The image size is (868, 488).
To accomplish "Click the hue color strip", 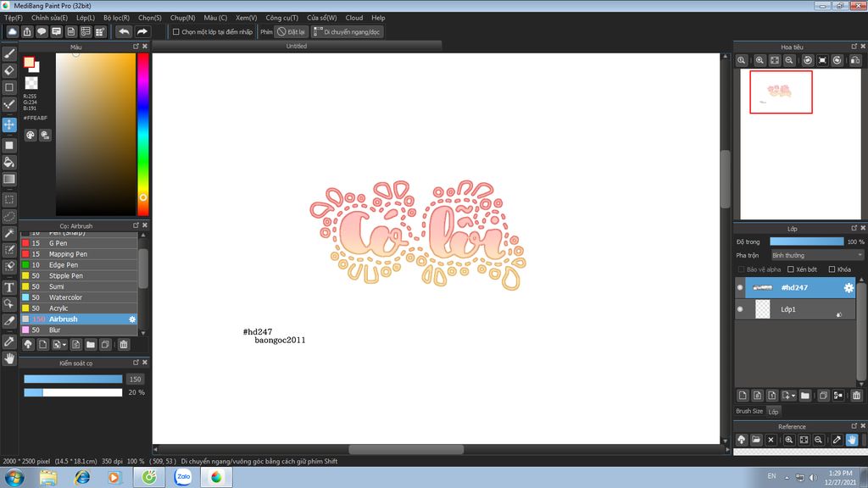I will tap(142, 134).
